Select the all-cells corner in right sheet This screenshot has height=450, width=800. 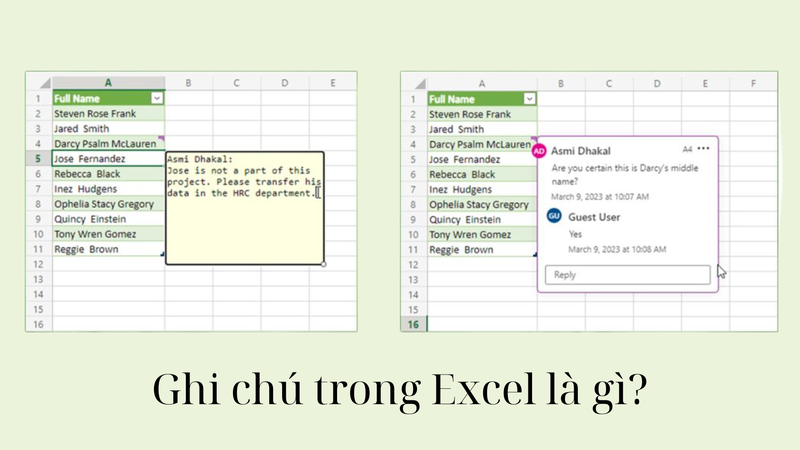click(x=419, y=83)
